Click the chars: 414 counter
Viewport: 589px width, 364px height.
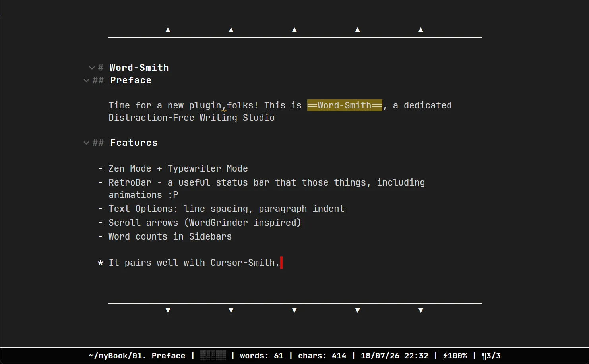(x=322, y=356)
